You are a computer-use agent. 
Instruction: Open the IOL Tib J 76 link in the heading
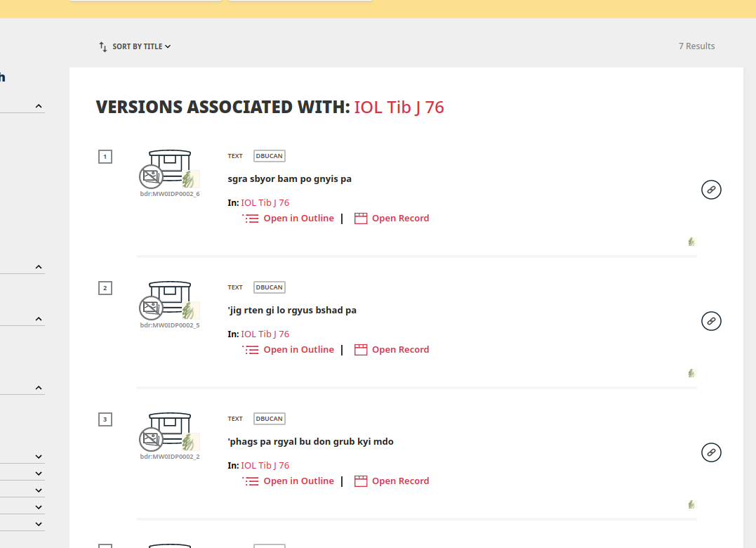pyautogui.click(x=399, y=107)
